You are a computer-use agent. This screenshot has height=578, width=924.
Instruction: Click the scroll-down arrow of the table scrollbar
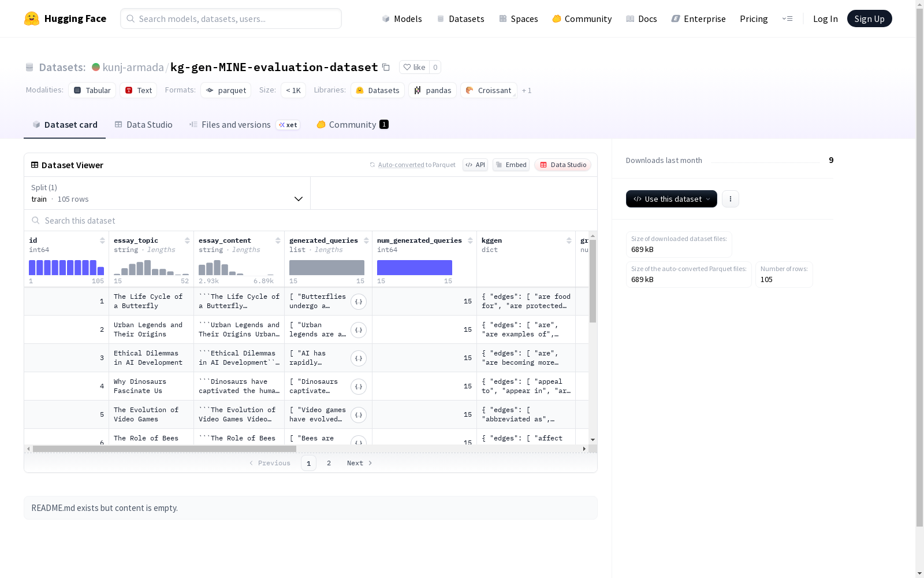coord(593,440)
